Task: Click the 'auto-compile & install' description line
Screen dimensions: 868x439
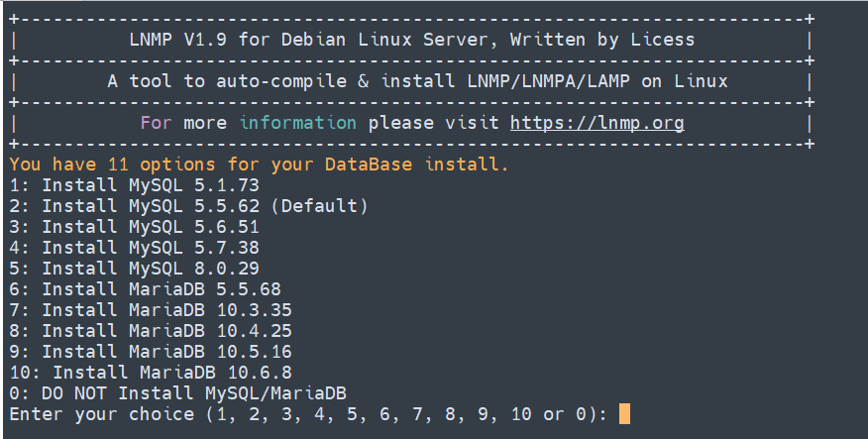Action: click(x=417, y=82)
